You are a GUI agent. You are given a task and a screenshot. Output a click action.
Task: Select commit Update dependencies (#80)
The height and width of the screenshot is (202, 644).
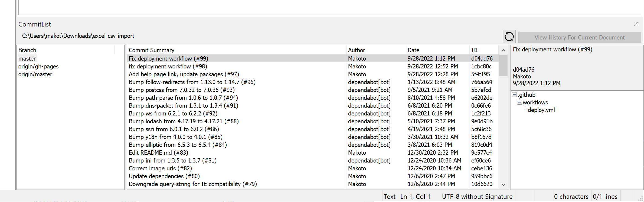tap(313, 176)
